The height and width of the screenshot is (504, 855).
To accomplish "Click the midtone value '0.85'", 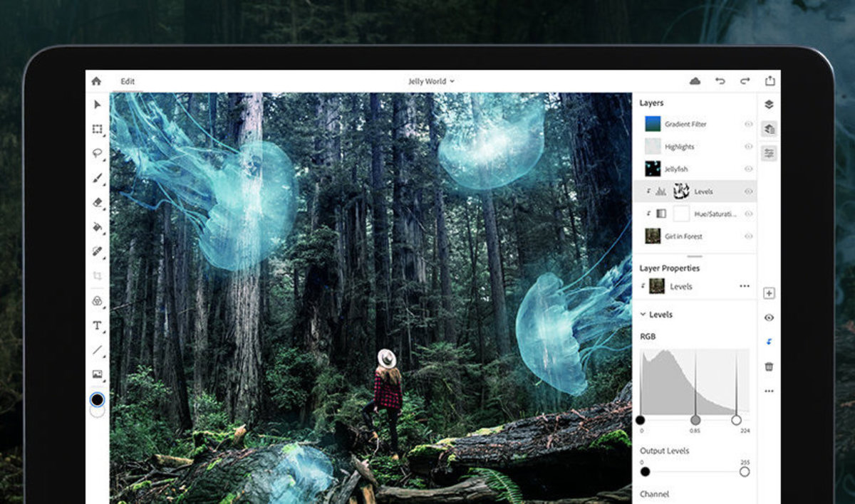I will pyautogui.click(x=695, y=431).
